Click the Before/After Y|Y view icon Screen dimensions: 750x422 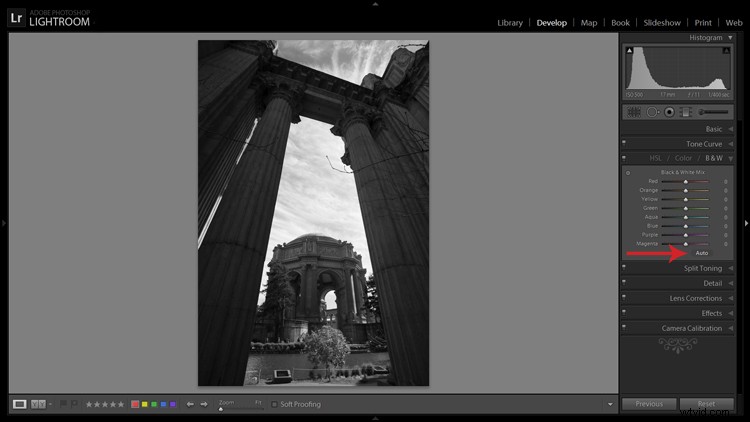[38, 404]
